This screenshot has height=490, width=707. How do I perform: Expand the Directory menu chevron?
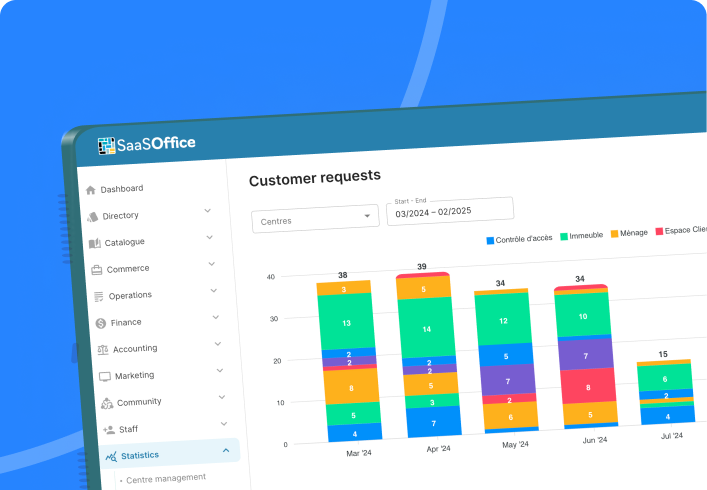207,211
